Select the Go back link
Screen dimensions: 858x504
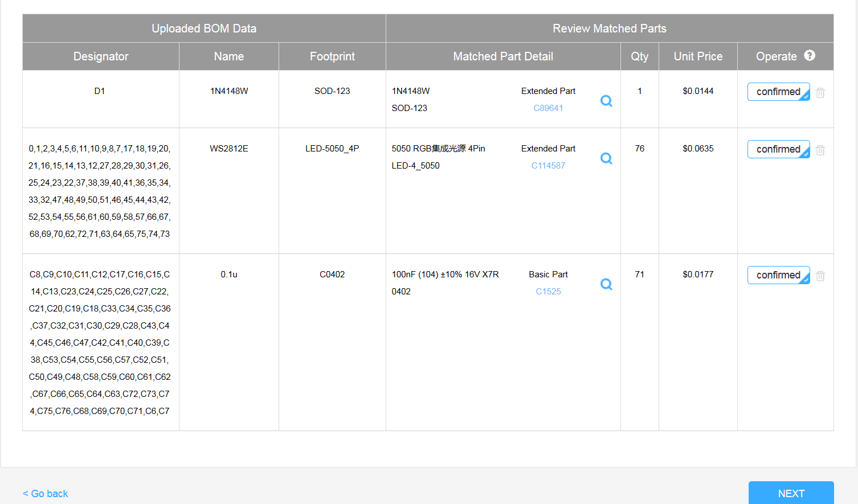tap(45, 493)
